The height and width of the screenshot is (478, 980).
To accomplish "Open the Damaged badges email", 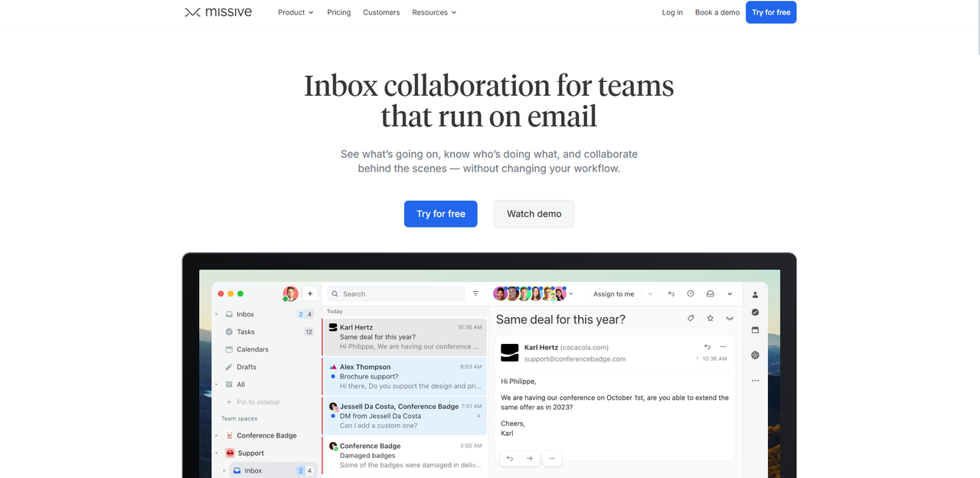I will pyautogui.click(x=404, y=455).
